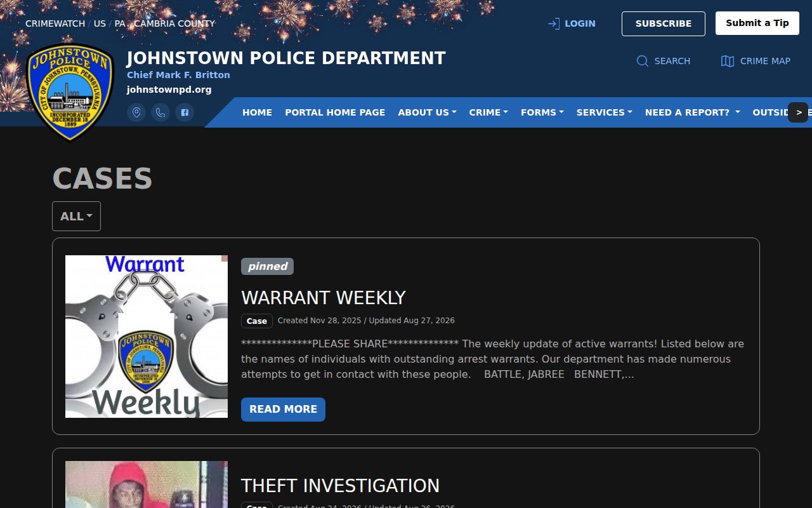This screenshot has height=508, width=812.
Task: Go to the Home nav item
Action: tap(257, 112)
